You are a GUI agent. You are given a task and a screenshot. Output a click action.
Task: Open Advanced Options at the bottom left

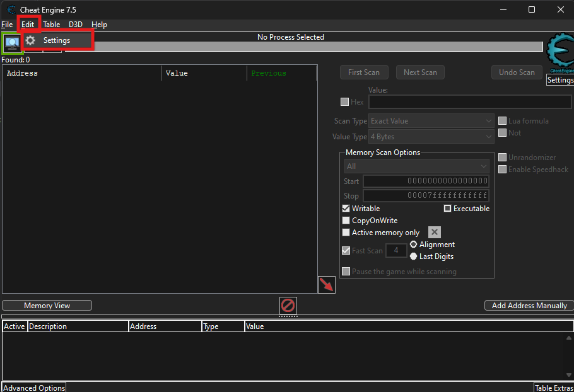click(x=33, y=388)
